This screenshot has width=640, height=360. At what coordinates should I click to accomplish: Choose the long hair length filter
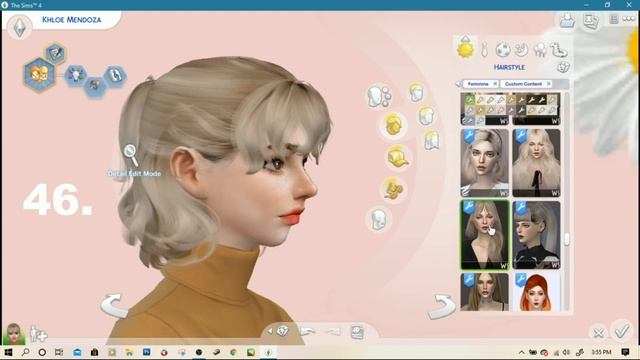[431, 140]
